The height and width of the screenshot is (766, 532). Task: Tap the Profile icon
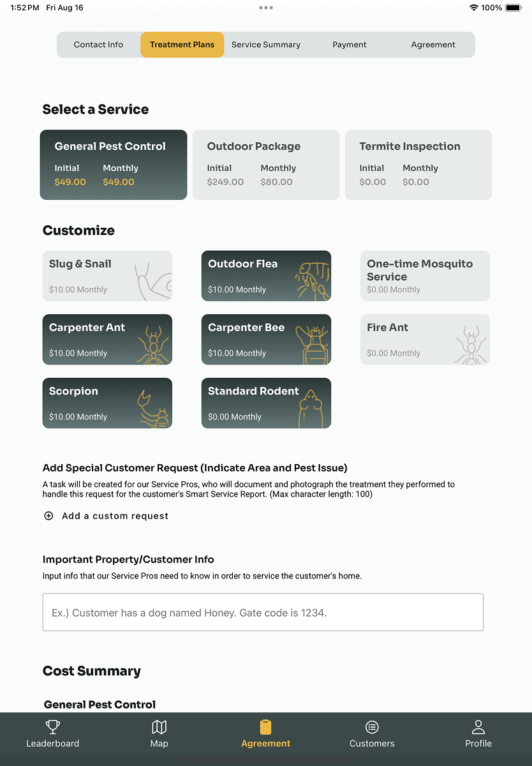478,727
